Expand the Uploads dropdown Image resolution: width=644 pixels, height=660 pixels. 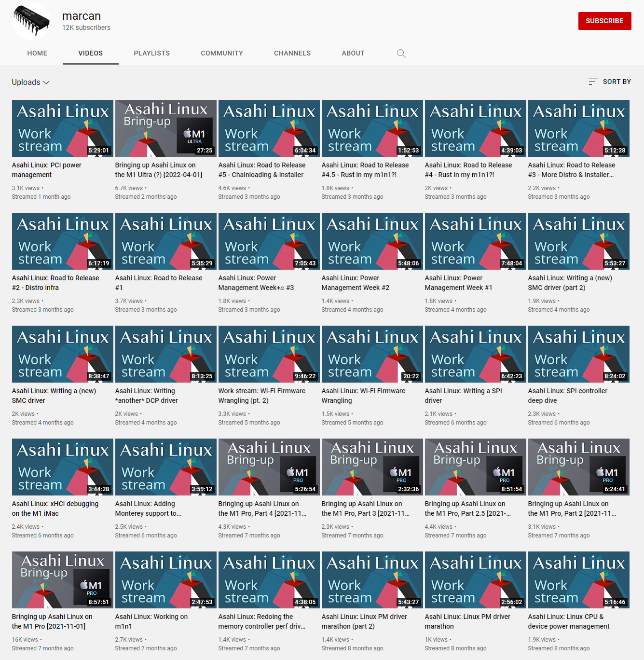click(31, 82)
